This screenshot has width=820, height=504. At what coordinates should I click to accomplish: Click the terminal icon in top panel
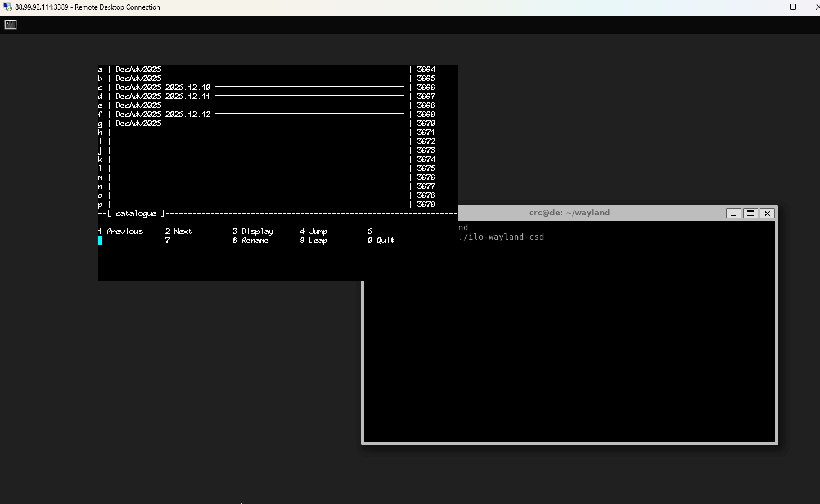tap(11, 24)
